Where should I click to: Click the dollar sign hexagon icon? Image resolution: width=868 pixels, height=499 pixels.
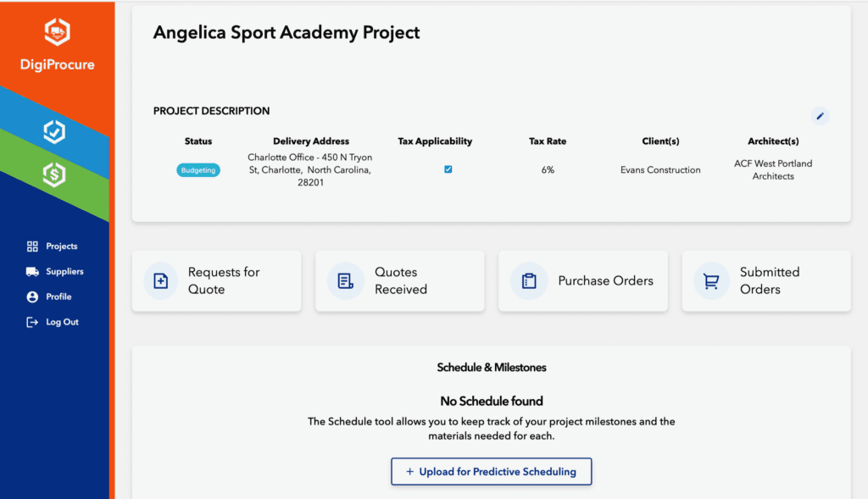click(54, 175)
